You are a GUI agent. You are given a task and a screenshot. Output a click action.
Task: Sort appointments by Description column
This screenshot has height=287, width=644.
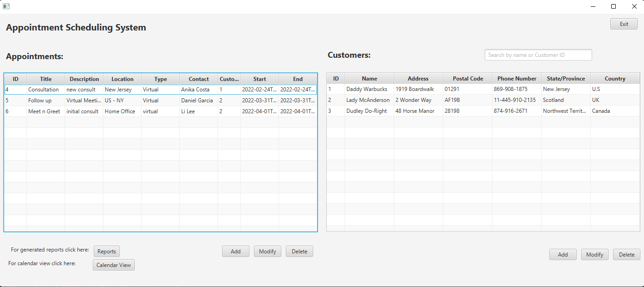point(84,79)
